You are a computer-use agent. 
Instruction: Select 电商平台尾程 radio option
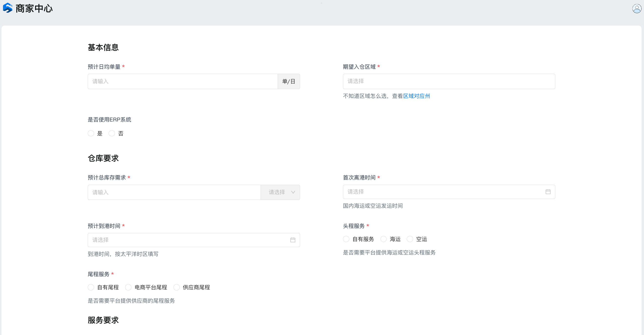(128, 288)
